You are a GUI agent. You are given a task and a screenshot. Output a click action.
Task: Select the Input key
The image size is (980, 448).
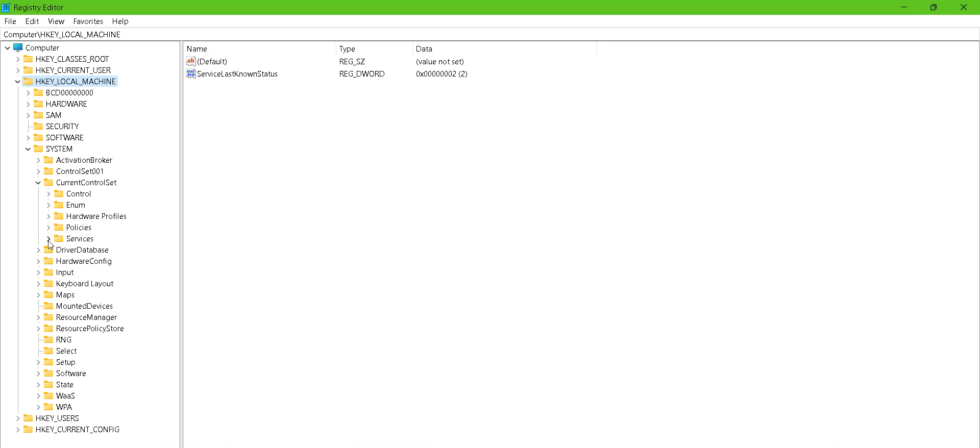tap(65, 272)
